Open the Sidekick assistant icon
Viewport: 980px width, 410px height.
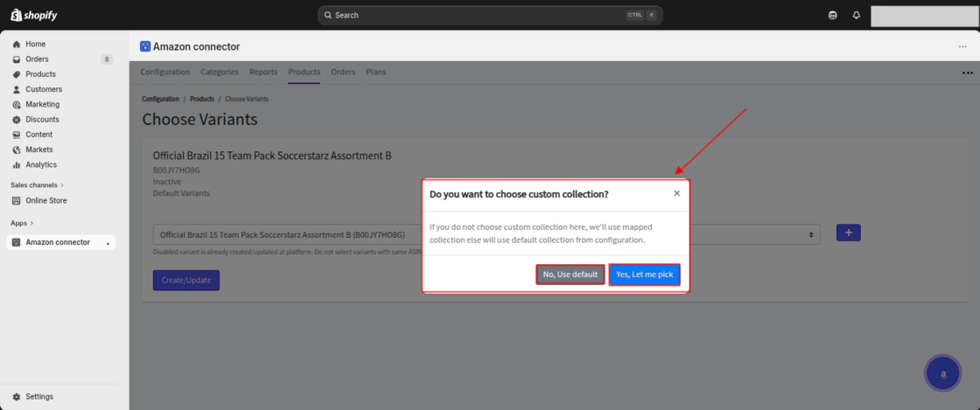click(x=832, y=16)
